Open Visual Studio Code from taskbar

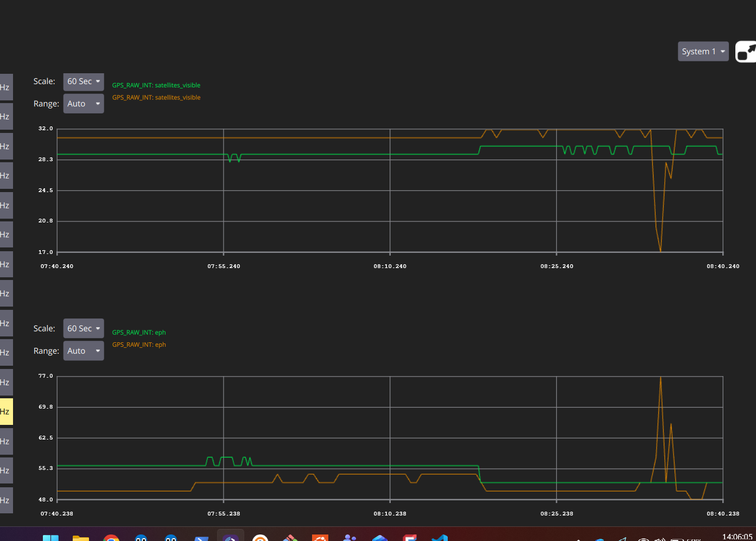pos(440,537)
